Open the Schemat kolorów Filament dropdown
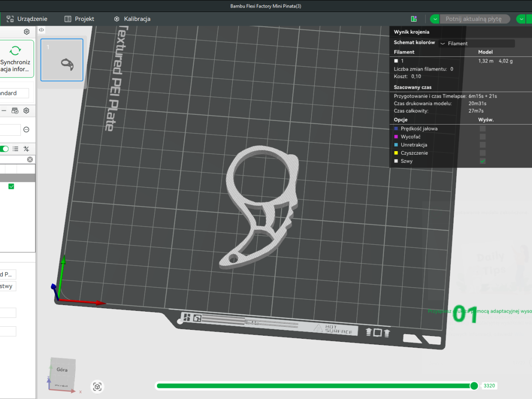The width and height of the screenshot is (532, 399). (477, 43)
